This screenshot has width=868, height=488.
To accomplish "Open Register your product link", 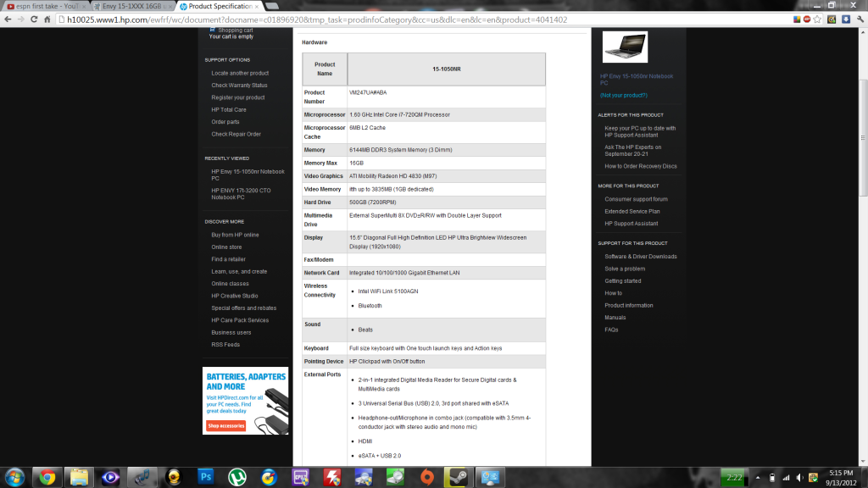I will point(238,97).
